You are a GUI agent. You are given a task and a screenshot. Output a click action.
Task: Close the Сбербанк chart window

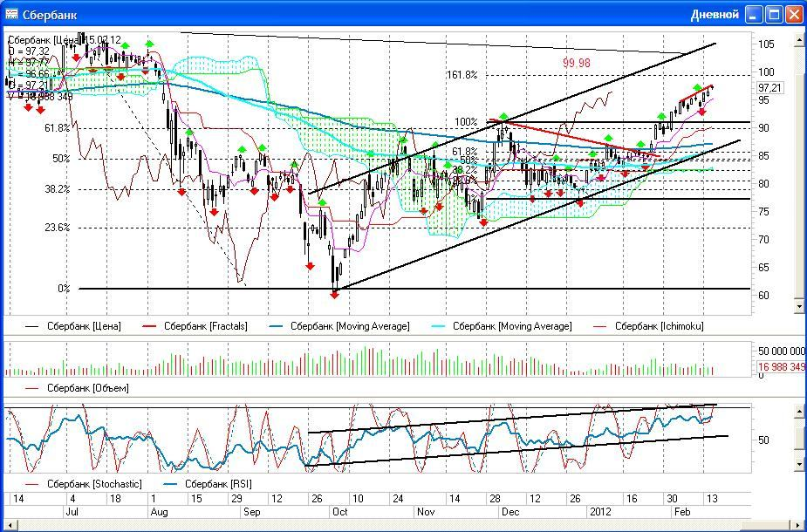(x=794, y=15)
